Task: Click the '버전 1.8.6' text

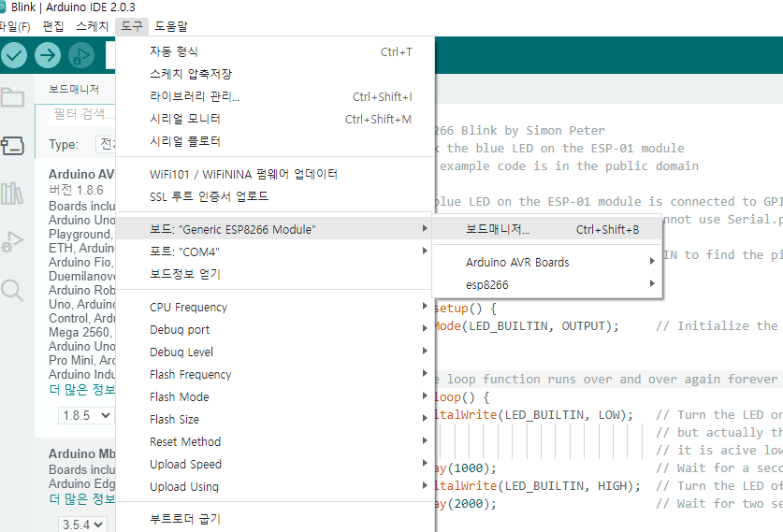Action: [x=76, y=190]
